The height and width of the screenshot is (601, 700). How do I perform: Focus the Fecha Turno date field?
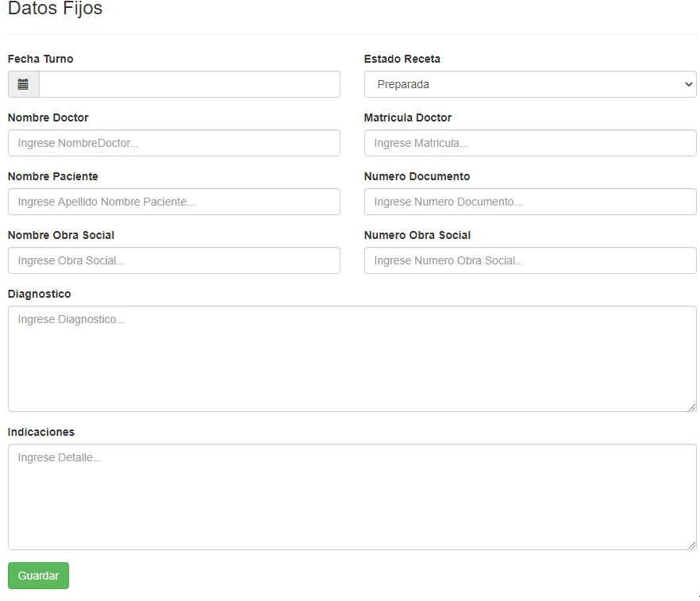click(189, 84)
